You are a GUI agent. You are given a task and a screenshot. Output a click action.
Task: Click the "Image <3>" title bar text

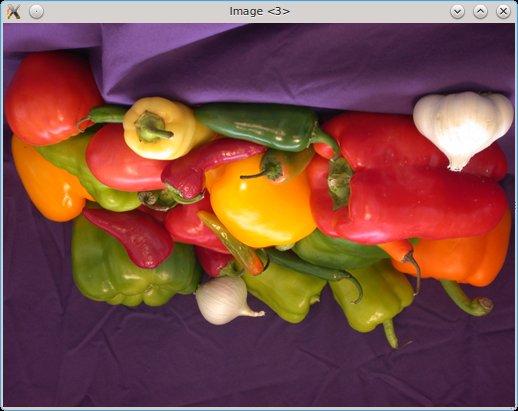pos(260,11)
